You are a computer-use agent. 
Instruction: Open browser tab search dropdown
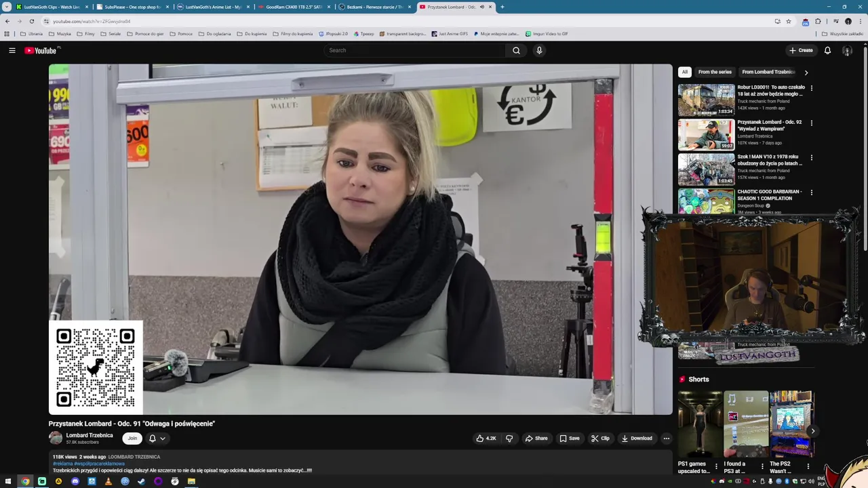point(7,7)
